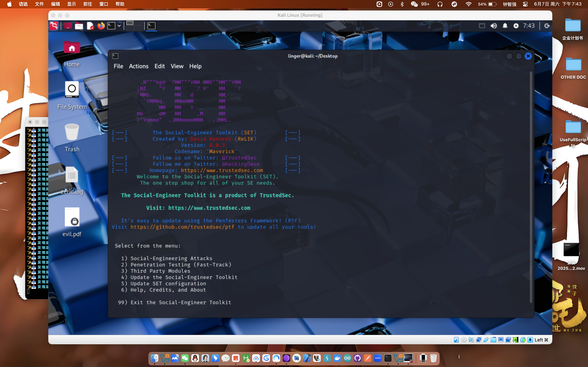The image size is (588, 367).
Task: Open the Kali dragon applications menu
Action: [x=54, y=26]
